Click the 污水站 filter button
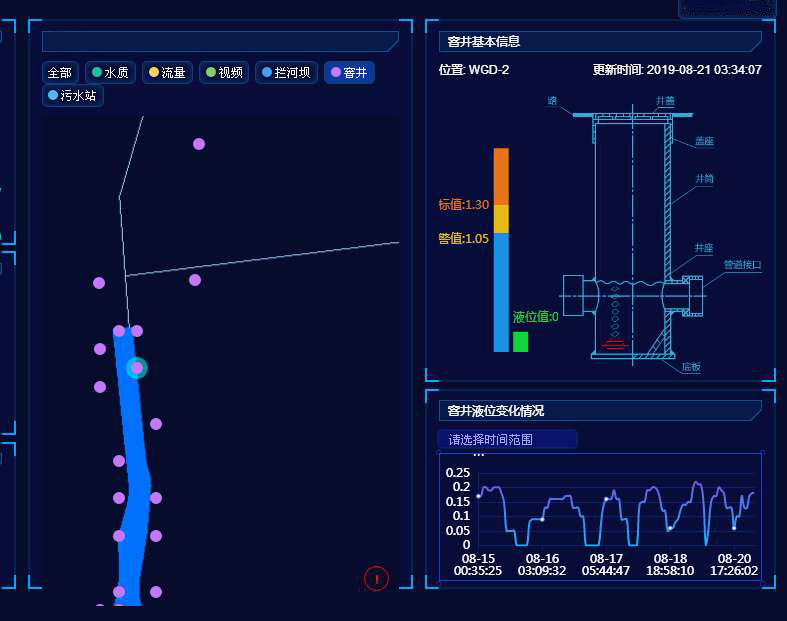This screenshot has height=621, width=787. [x=73, y=96]
